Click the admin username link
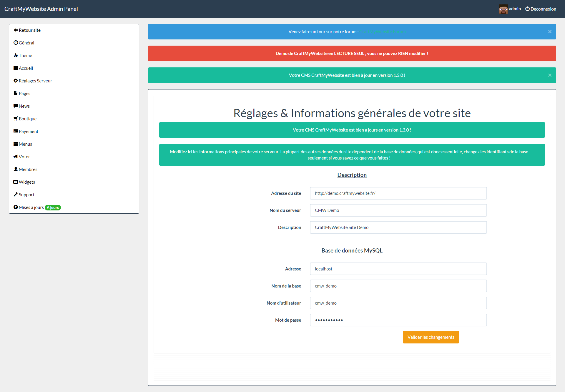 [515, 9]
